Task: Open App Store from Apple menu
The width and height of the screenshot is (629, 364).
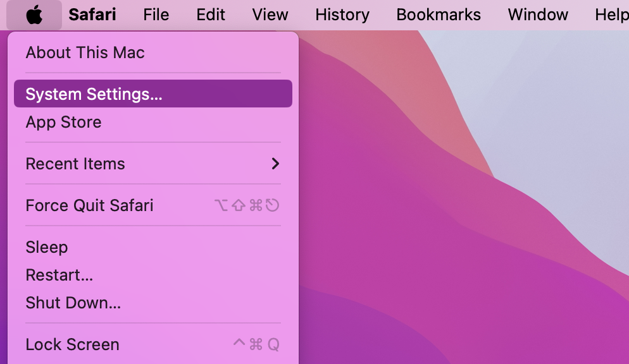Action: [153, 122]
